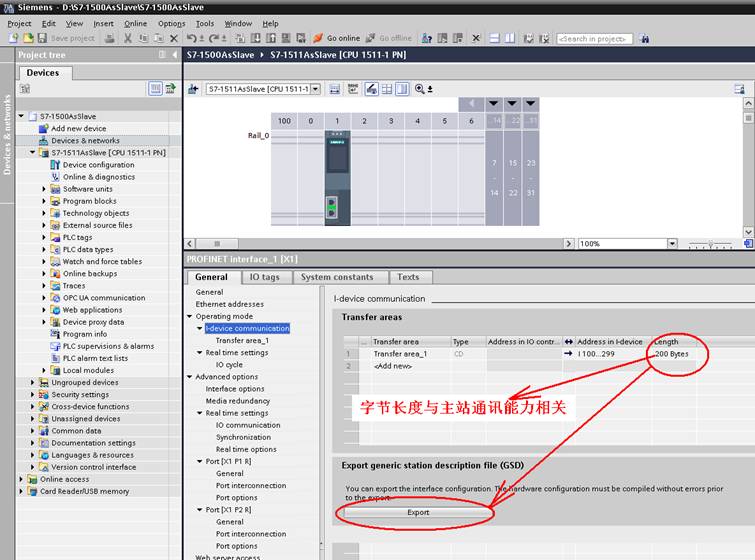Open the Options menu
The width and height of the screenshot is (755, 560).
tap(171, 23)
